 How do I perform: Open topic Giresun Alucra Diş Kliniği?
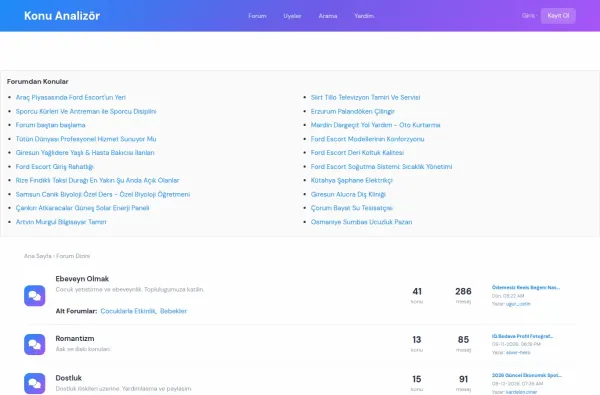(x=348, y=194)
